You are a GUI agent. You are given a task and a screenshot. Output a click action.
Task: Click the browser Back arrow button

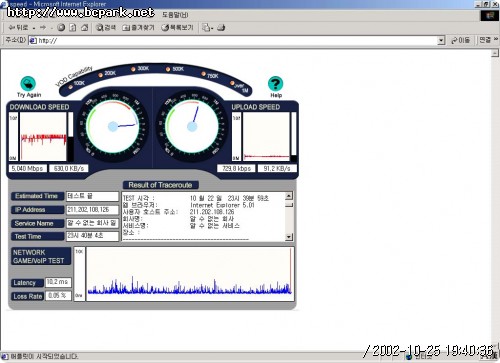[x=19, y=28]
